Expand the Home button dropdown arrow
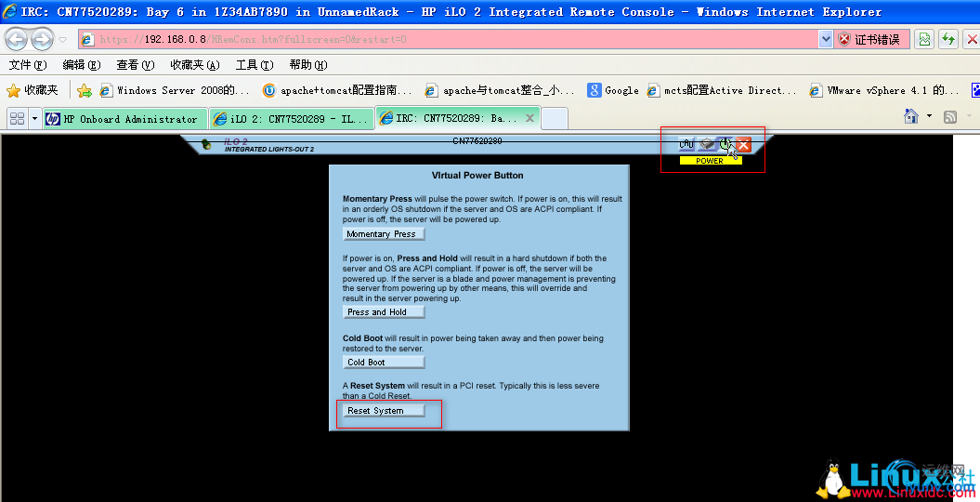The width and height of the screenshot is (980, 502). pos(929,116)
